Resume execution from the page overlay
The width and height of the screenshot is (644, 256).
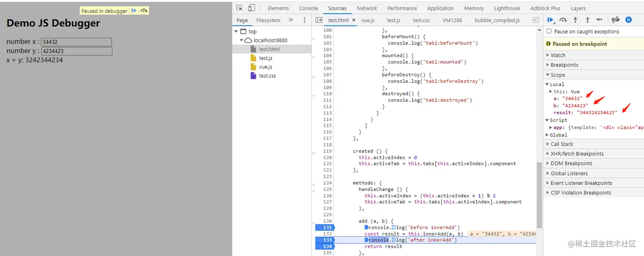click(x=134, y=11)
